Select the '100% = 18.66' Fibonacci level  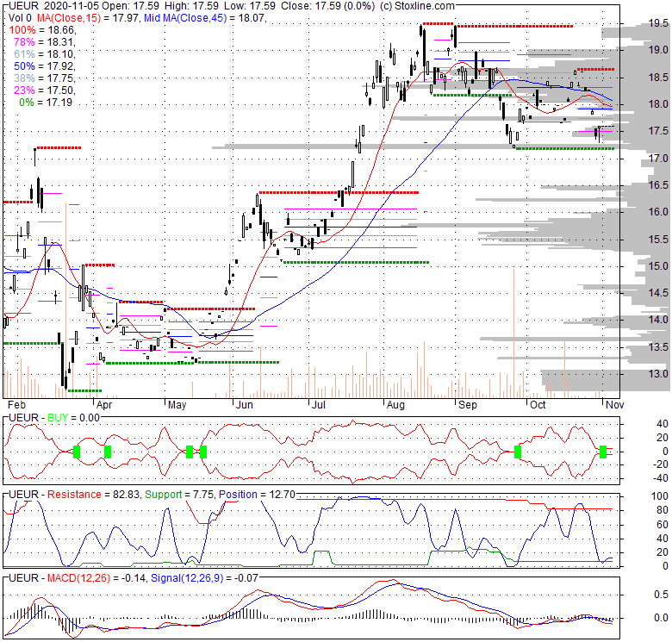(42, 30)
